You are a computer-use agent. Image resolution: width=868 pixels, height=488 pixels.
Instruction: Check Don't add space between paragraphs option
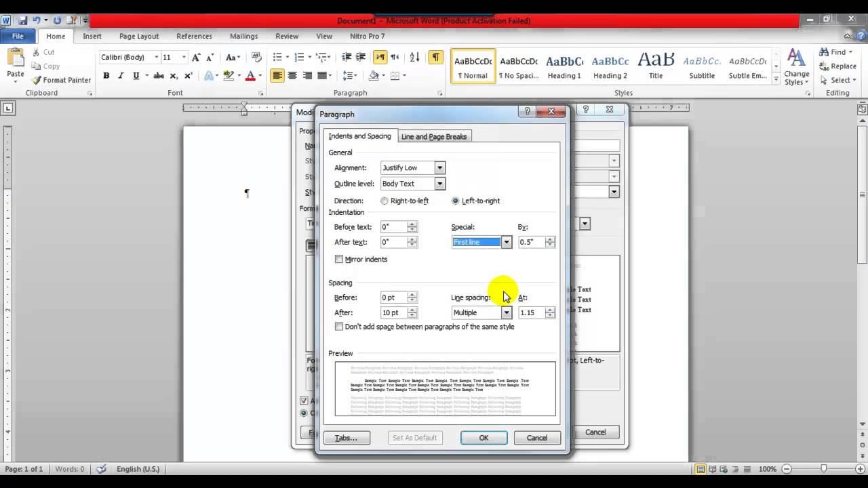(x=339, y=327)
